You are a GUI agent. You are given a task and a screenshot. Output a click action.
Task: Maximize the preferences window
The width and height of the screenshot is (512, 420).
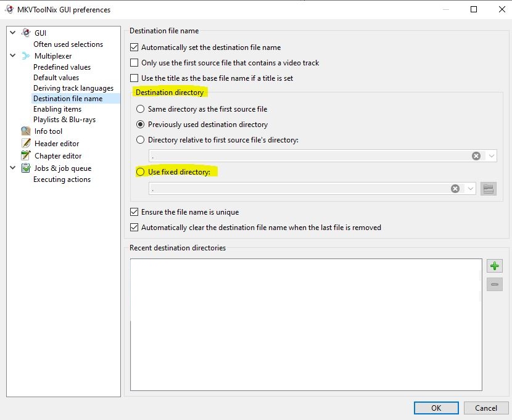coord(474,9)
